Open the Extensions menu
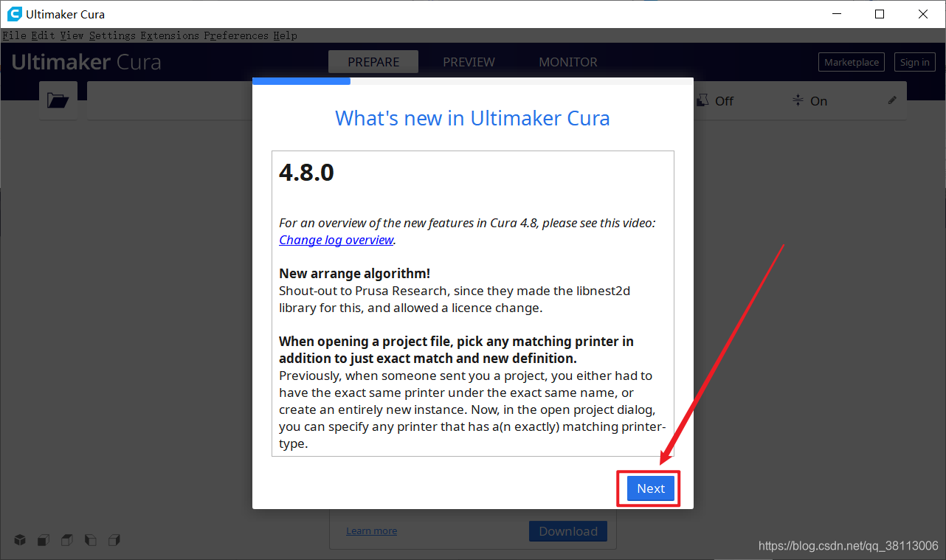Viewport: 946px width, 560px height. tap(170, 35)
